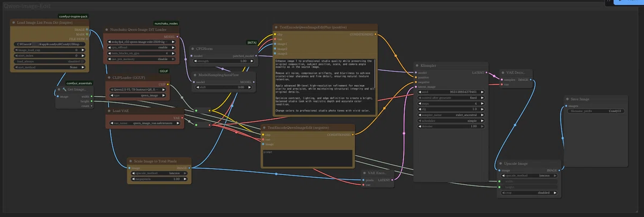Collapse the VAE Encode node title dot
This screenshot has width=644, height=217.
click(x=364, y=173)
